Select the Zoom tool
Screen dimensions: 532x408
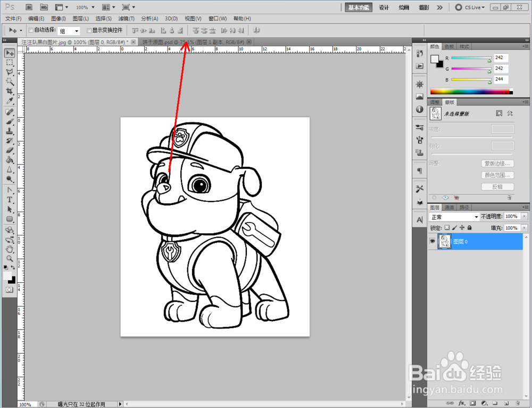(10, 258)
